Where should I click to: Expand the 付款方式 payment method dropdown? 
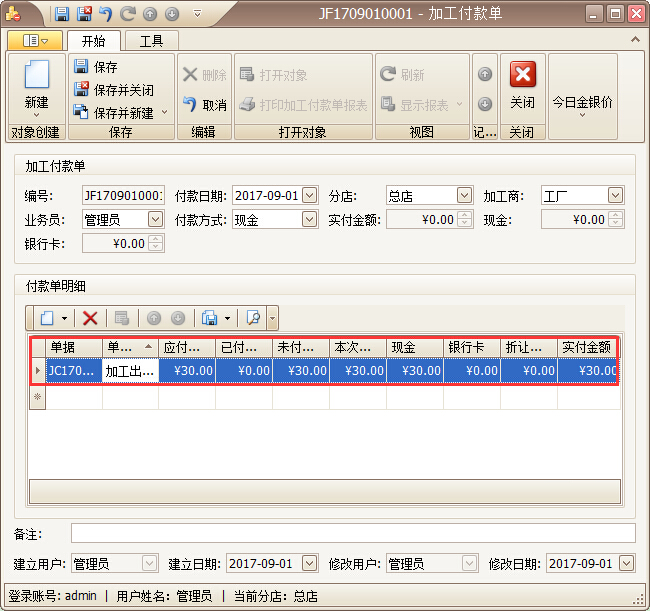click(309, 219)
